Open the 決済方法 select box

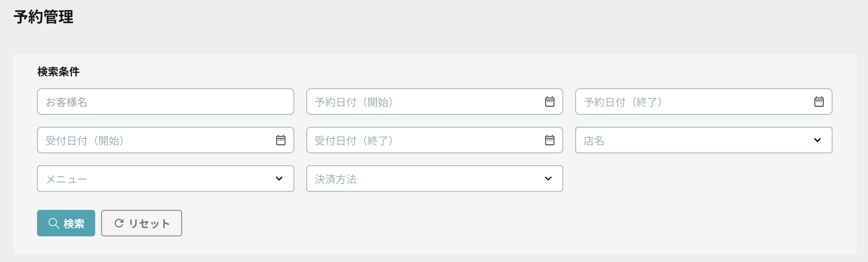click(x=435, y=179)
